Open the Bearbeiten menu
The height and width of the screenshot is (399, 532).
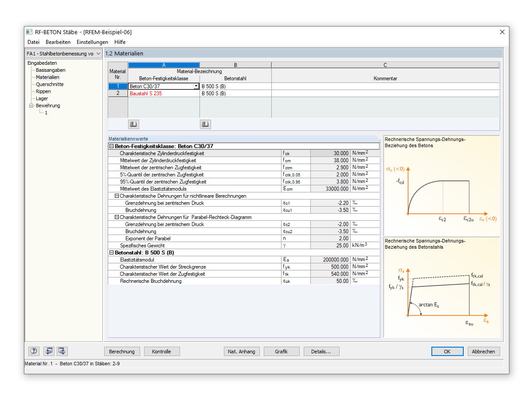pyautogui.click(x=58, y=42)
